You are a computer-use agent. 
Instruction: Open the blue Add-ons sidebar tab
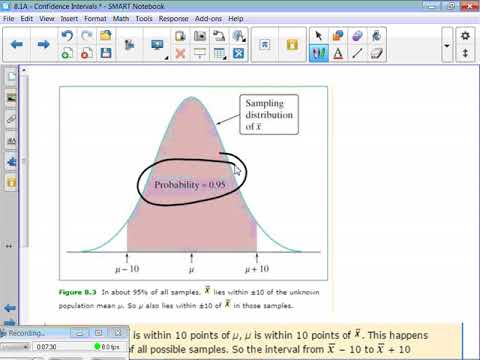click(x=11, y=162)
